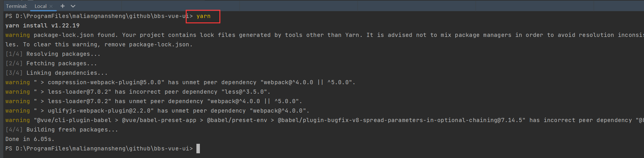
Task: Close the Local terminal tab
Action: coord(51,6)
